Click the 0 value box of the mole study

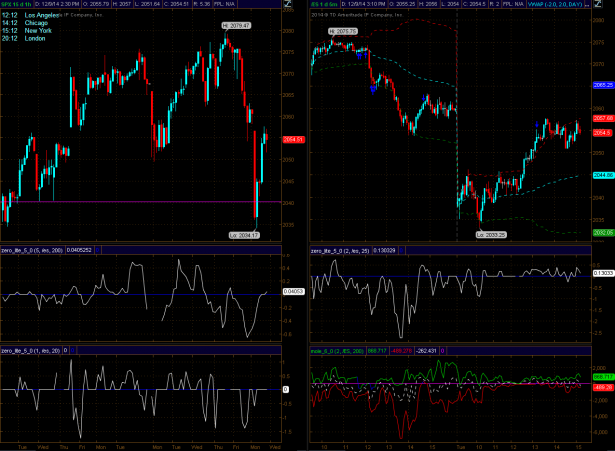(442, 351)
